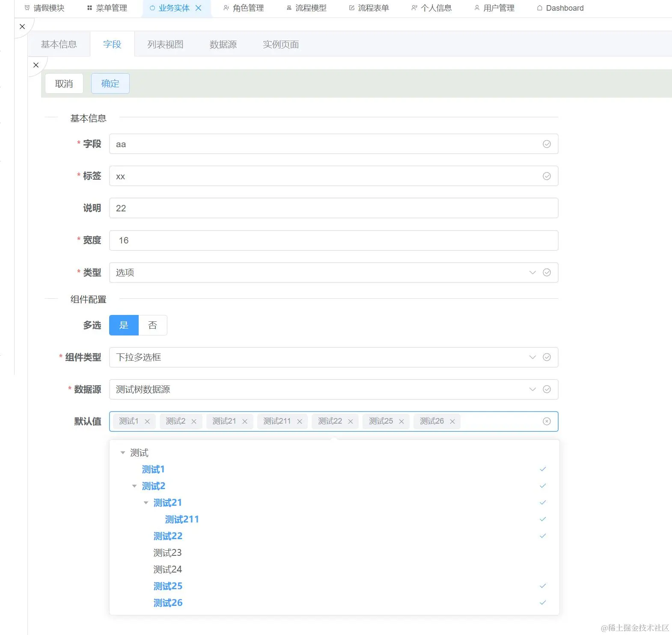Click the checkmark beside 测试211

[x=543, y=519]
